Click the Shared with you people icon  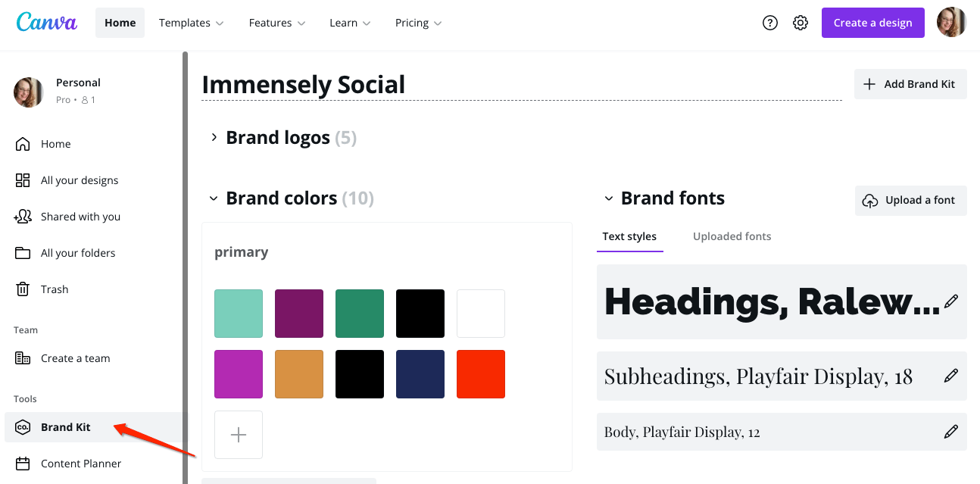[x=23, y=217]
